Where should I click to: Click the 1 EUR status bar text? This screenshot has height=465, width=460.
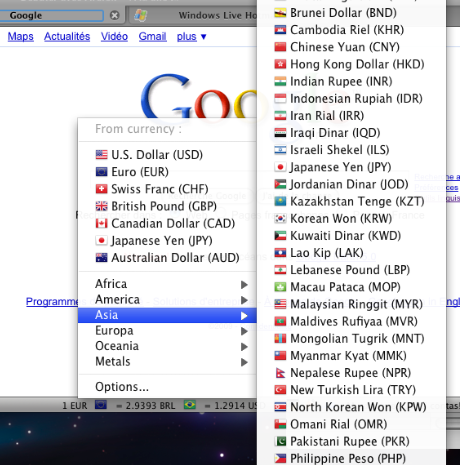tap(75, 406)
